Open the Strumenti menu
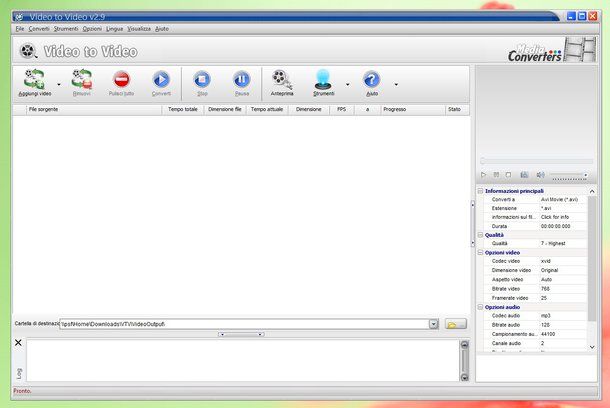This screenshot has height=408, width=610. pos(66,29)
